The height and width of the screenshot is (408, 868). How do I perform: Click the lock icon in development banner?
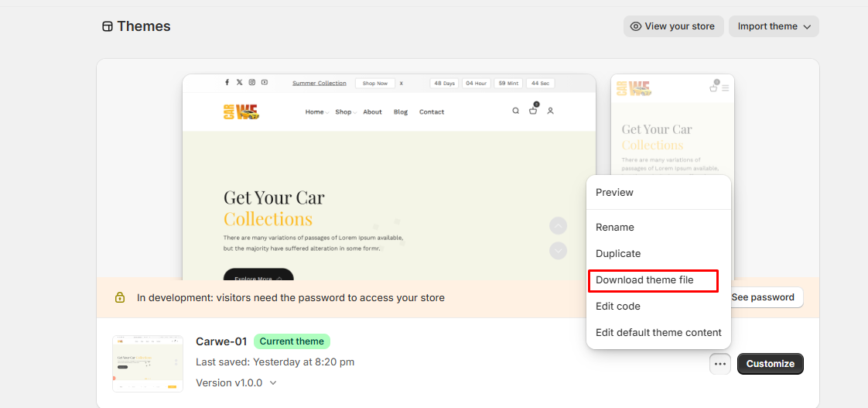(x=120, y=298)
